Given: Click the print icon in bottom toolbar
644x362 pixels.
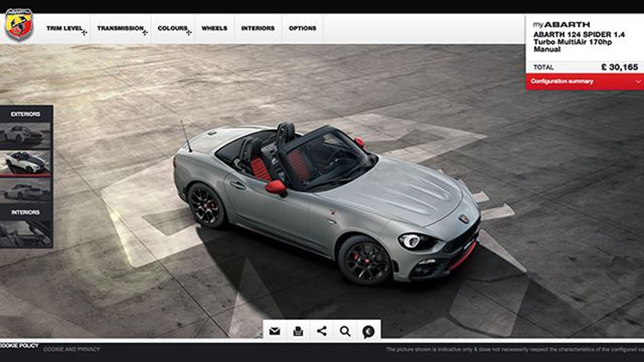Looking at the screenshot, I should [298, 331].
